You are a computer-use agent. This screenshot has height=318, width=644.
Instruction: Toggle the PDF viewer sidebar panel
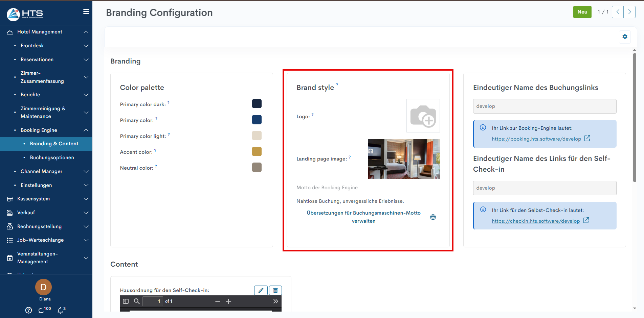pyautogui.click(x=126, y=301)
